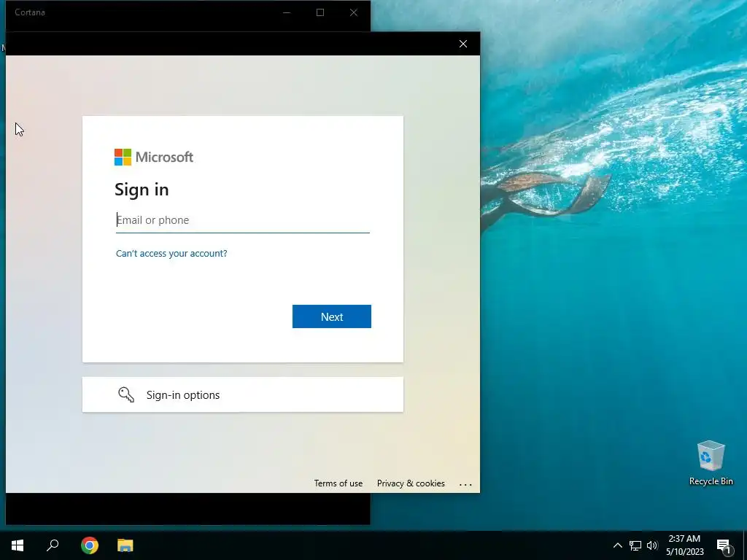Launch Google Chrome from taskbar
The width and height of the screenshot is (747, 560).
tap(90, 545)
